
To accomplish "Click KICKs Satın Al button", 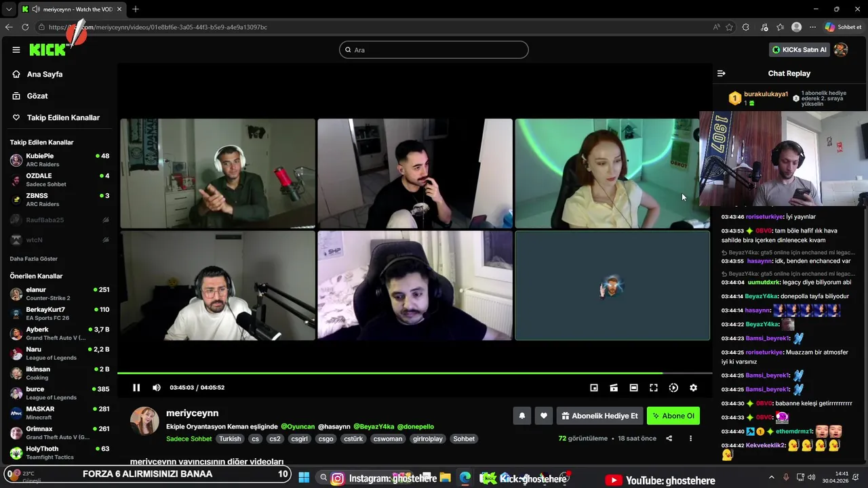I will click(x=800, y=49).
